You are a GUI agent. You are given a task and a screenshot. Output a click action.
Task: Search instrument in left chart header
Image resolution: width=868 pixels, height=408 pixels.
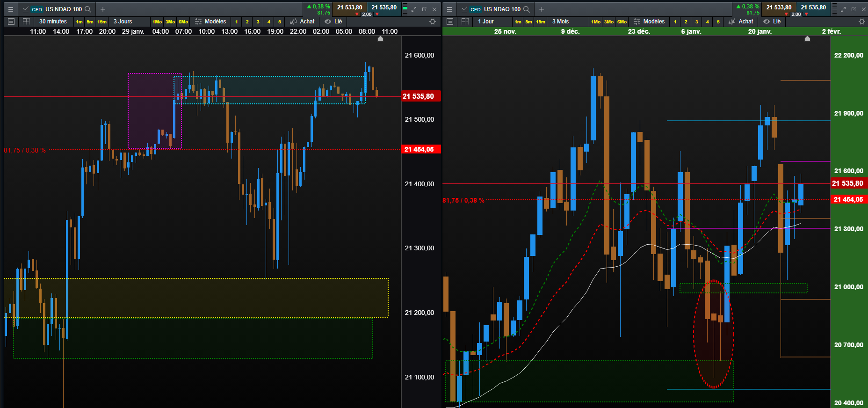(x=88, y=9)
